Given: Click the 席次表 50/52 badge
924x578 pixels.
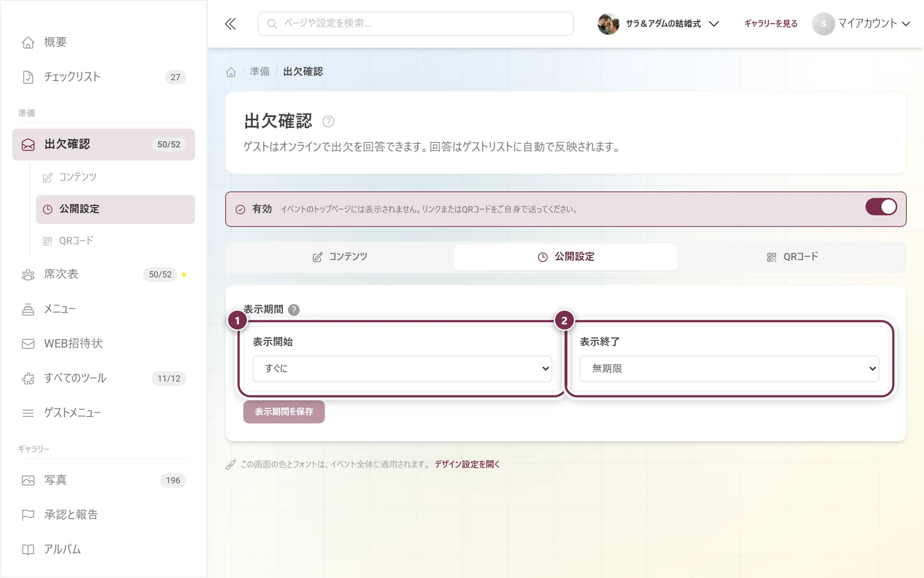Looking at the screenshot, I should coord(160,274).
